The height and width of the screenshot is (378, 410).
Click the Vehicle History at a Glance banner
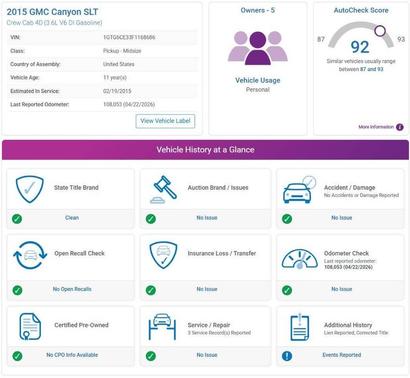coord(205,150)
